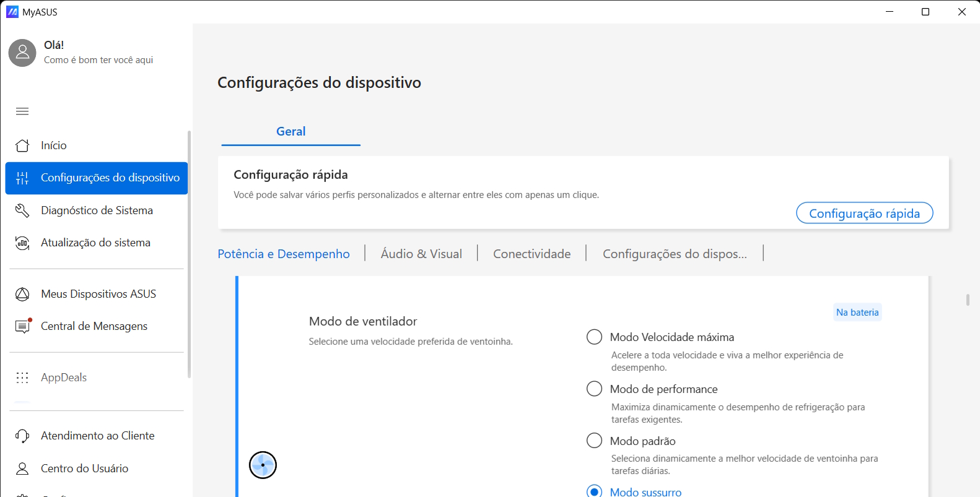Open Diagnóstico de Sistema page

(96, 210)
